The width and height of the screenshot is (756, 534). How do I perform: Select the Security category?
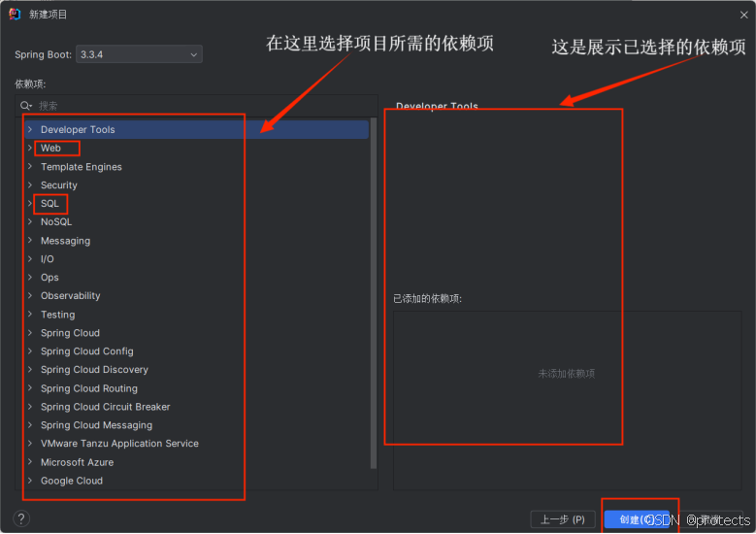59,185
